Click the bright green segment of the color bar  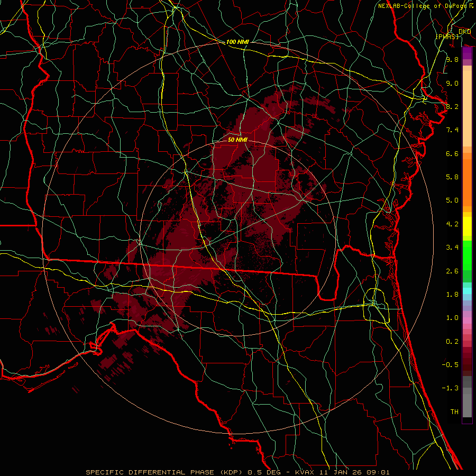[x=467, y=258]
